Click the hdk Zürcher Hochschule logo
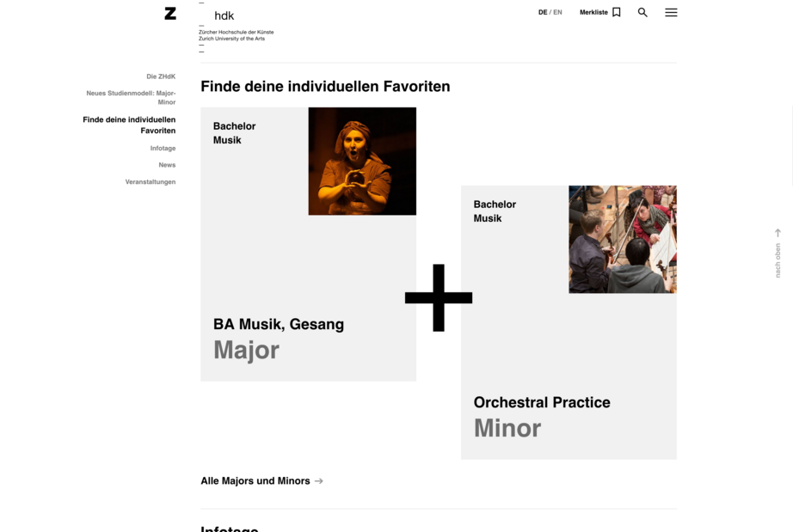 pos(237,27)
